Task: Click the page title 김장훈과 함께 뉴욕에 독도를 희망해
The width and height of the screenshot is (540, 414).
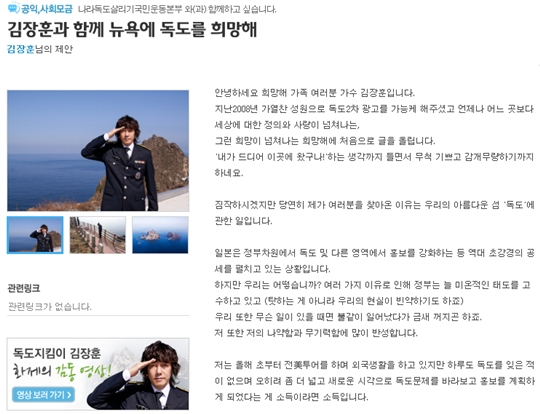Action: pyautogui.click(x=132, y=29)
